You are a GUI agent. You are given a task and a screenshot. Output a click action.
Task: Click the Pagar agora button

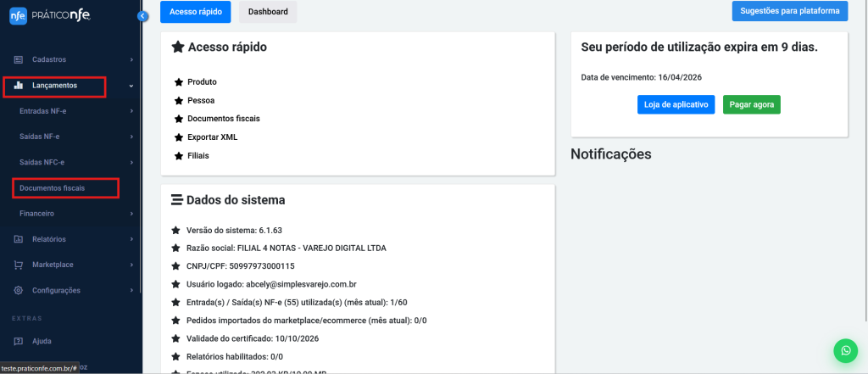click(751, 104)
